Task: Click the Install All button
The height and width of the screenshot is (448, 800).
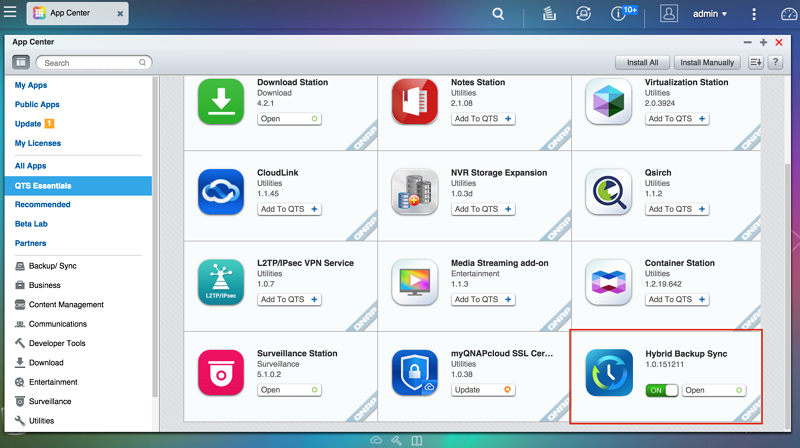Action: pyautogui.click(x=642, y=62)
